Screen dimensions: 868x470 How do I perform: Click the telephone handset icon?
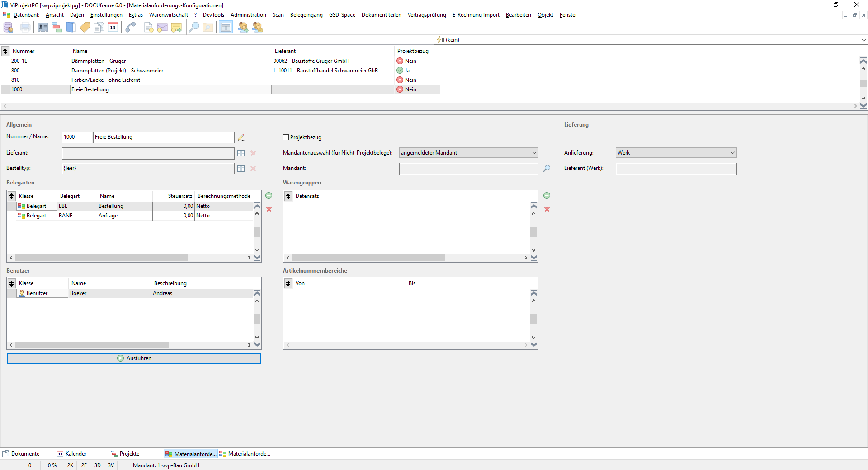(x=131, y=28)
